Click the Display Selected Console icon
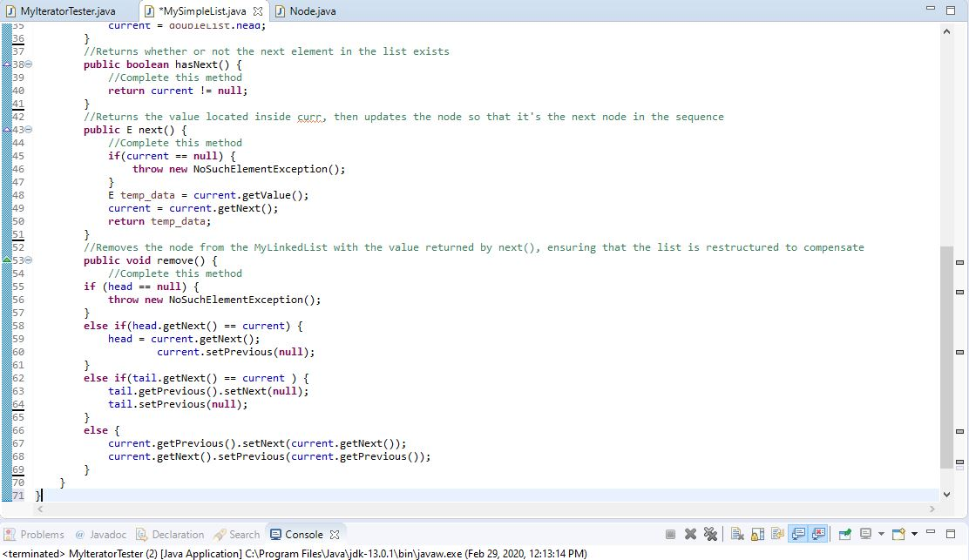Viewport: 969px width, 560px height. (x=866, y=534)
